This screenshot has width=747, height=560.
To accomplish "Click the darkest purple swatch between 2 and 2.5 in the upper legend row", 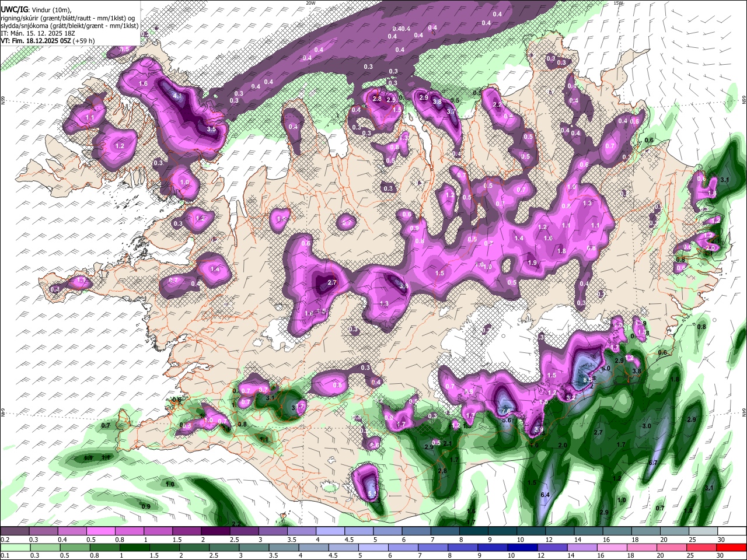I will pos(215,531).
